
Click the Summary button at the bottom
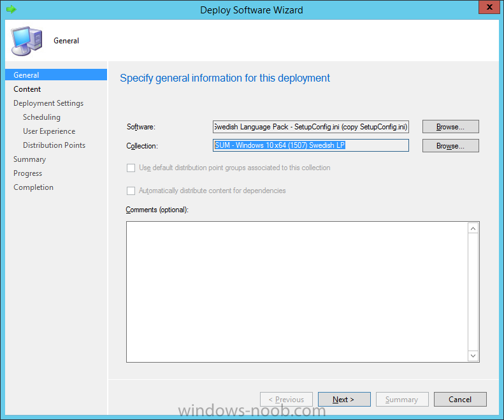click(402, 400)
